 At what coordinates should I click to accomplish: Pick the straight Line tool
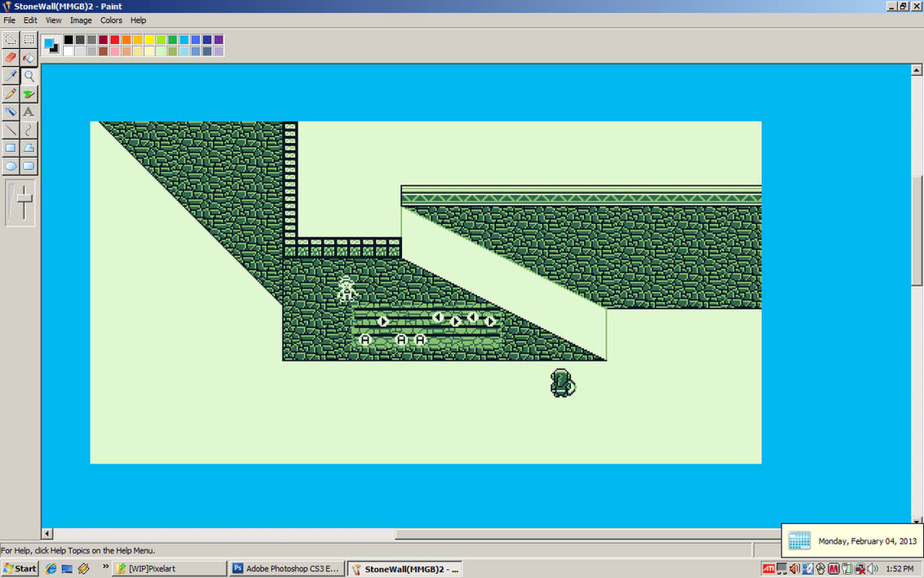pyautogui.click(x=11, y=130)
